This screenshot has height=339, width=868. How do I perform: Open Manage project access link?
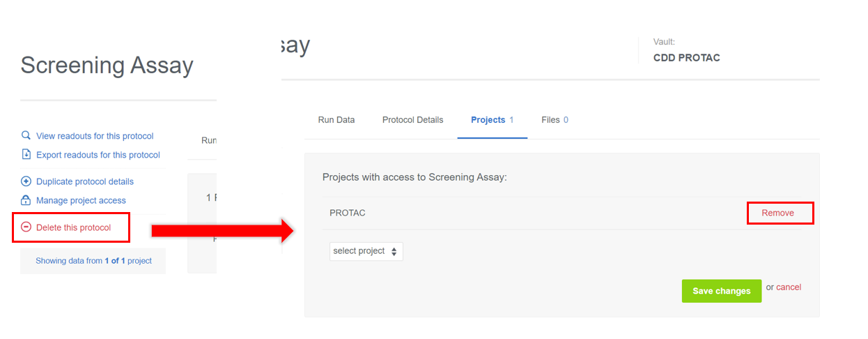[x=81, y=200]
